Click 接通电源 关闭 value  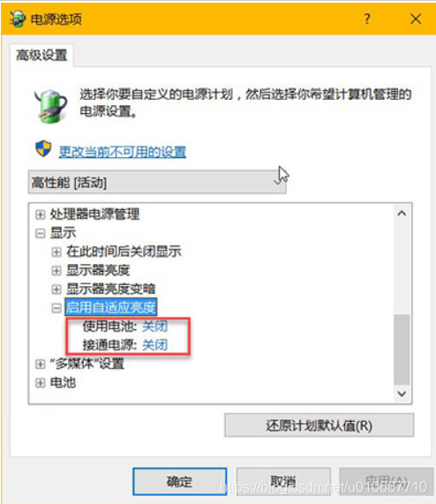click(154, 345)
